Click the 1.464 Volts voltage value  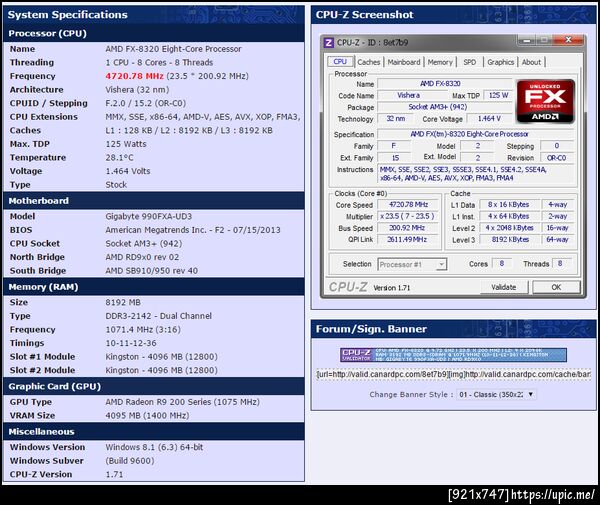click(x=128, y=171)
